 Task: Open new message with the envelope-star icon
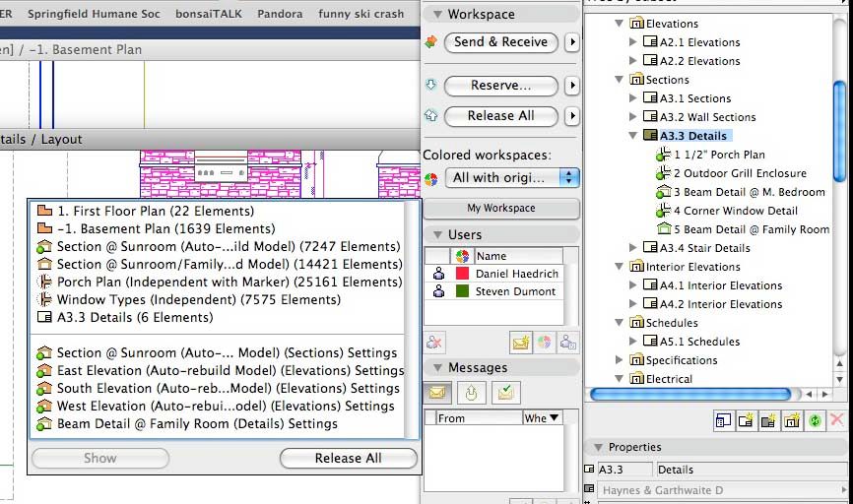click(x=520, y=342)
